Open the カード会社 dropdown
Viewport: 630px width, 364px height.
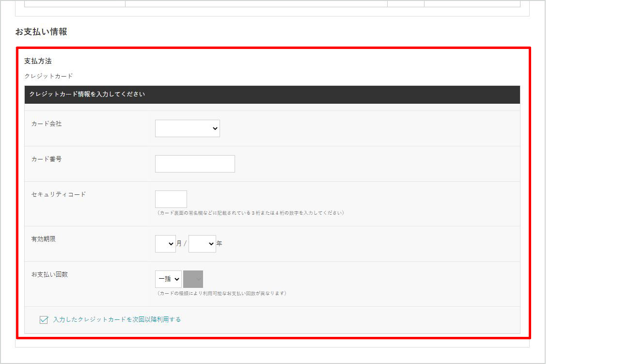click(x=187, y=128)
